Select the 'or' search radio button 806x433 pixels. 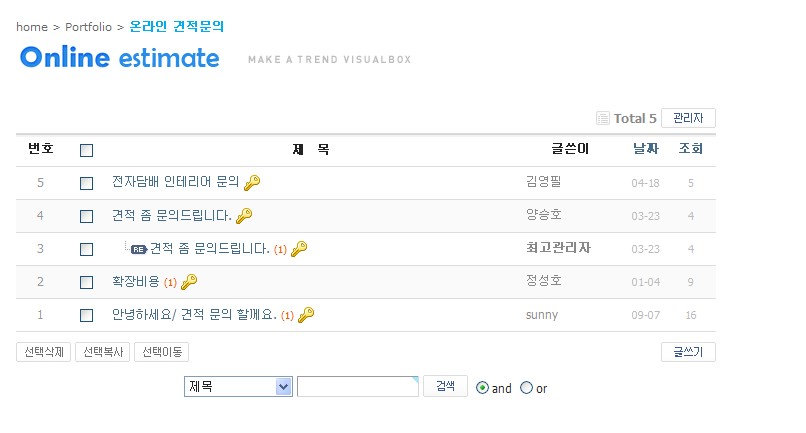click(x=527, y=388)
